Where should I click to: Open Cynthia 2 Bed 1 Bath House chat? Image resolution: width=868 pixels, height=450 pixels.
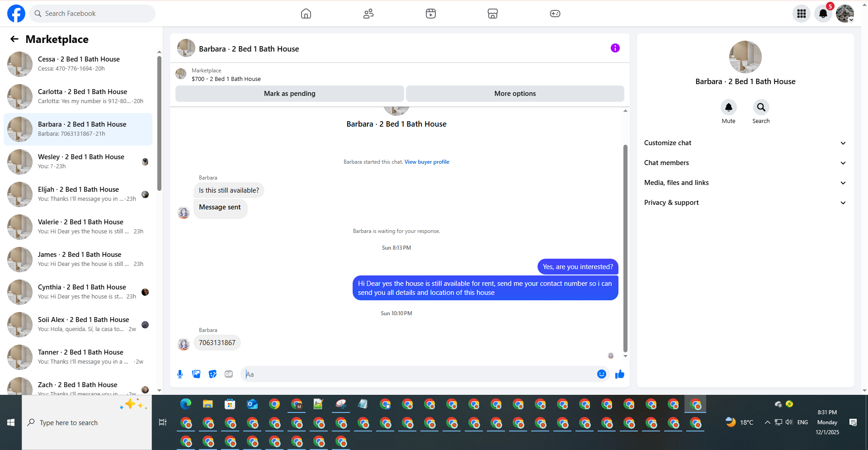[x=78, y=292]
